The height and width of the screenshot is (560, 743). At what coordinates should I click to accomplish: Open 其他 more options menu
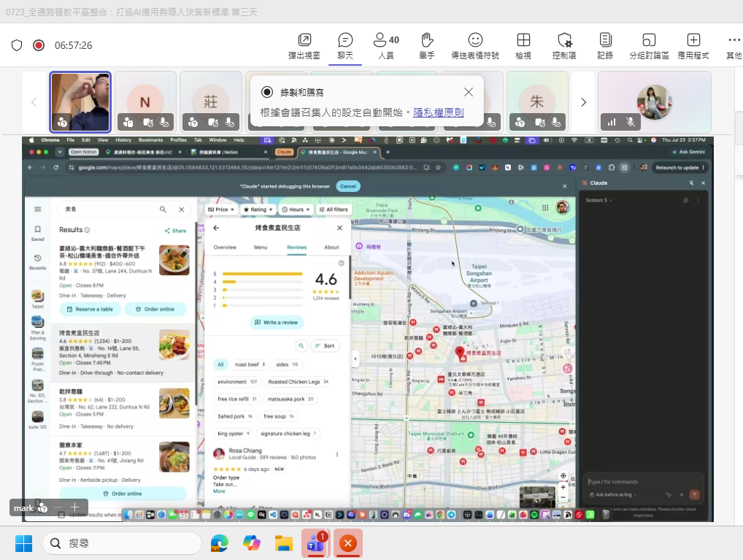click(x=734, y=46)
